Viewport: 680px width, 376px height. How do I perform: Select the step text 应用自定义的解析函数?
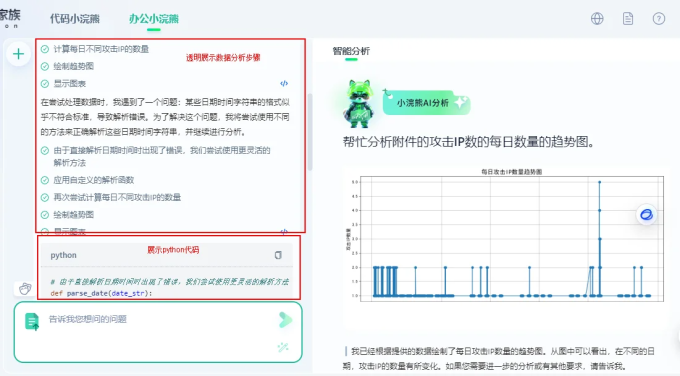94,180
